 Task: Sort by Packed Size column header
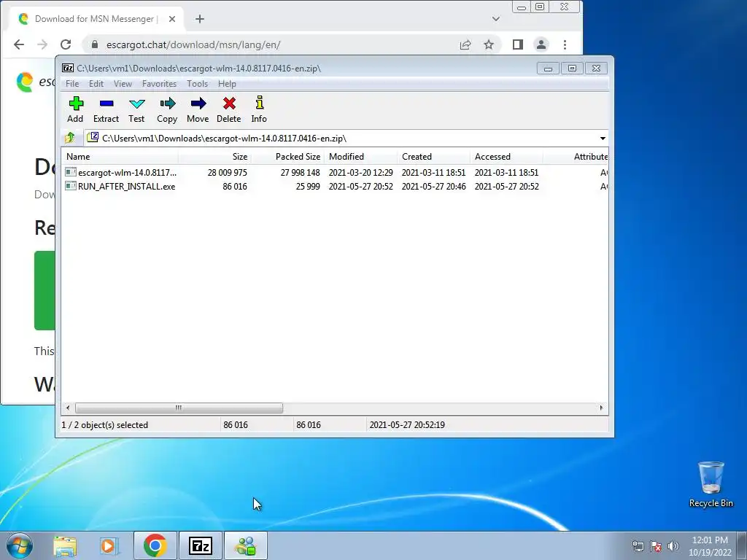pos(287,157)
